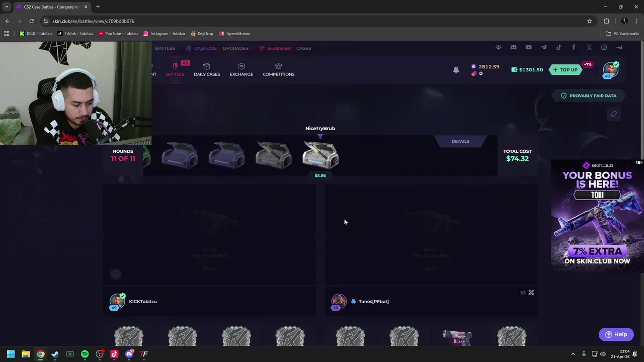Open Chrome extensions puzzle icon
Image resolution: width=644 pixels, height=362 pixels.
(x=606, y=21)
